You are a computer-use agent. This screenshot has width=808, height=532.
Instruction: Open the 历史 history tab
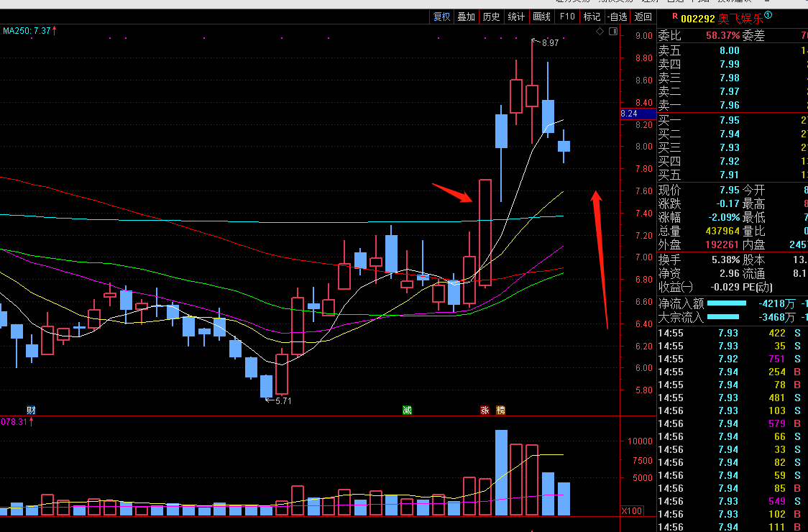pyautogui.click(x=491, y=17)
